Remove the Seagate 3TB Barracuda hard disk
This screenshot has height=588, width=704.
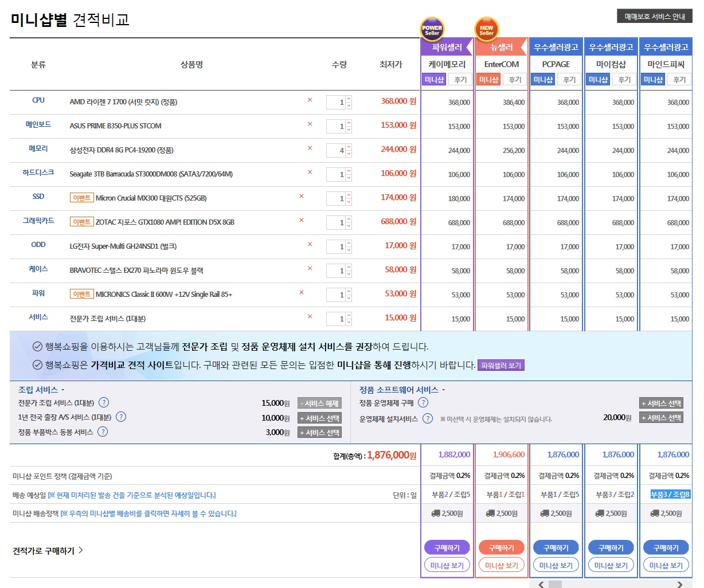coord(310,172)
